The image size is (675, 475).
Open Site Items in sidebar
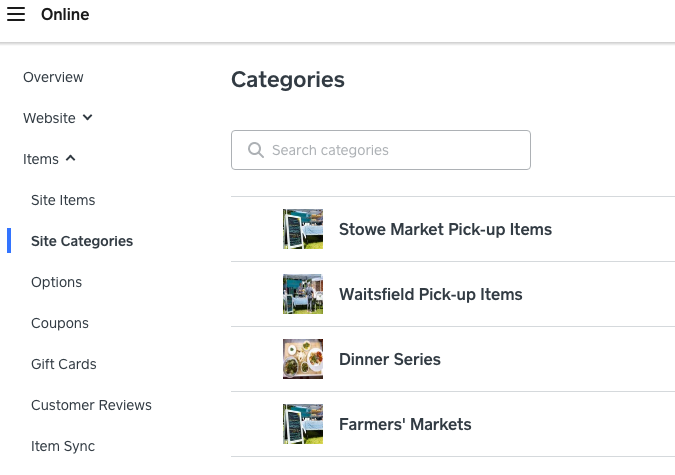63,200
